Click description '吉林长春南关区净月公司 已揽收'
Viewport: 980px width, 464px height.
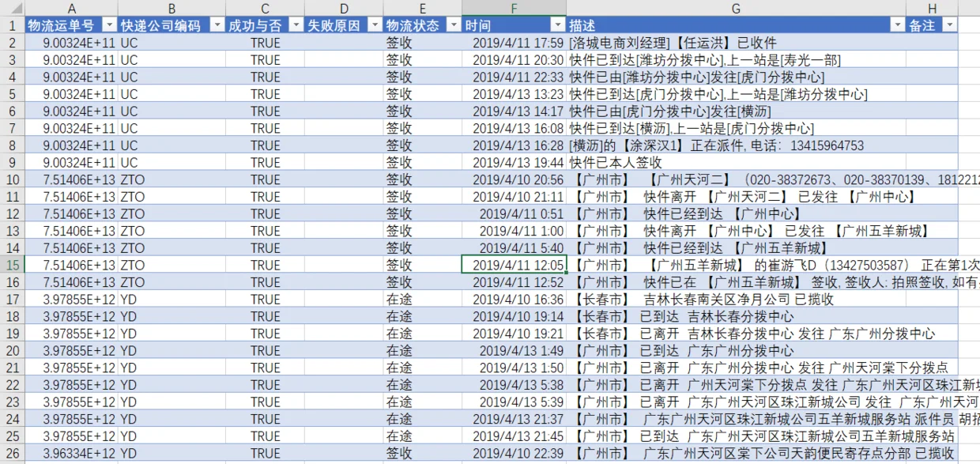click(x=739, y=300)
